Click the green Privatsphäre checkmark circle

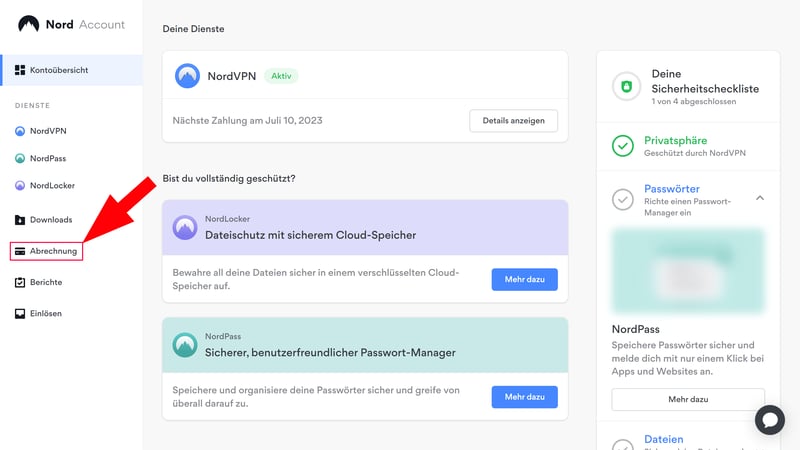pos(623,146)
